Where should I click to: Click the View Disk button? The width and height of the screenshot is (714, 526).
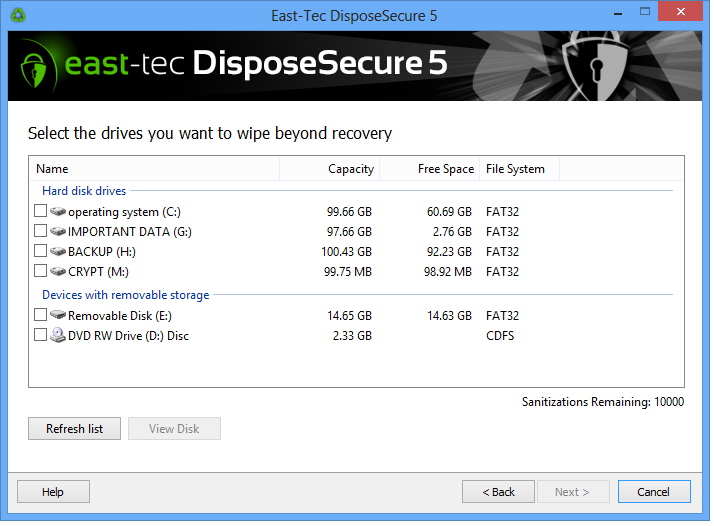pos(174,429)
